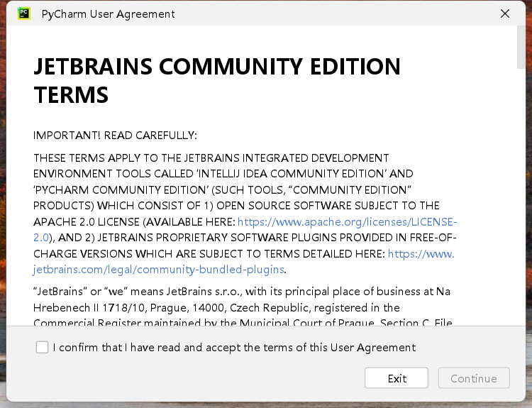Click the 'I confirm that I have read' label
The width and height of the screenshot is (532, 408).
click(234, 348)
